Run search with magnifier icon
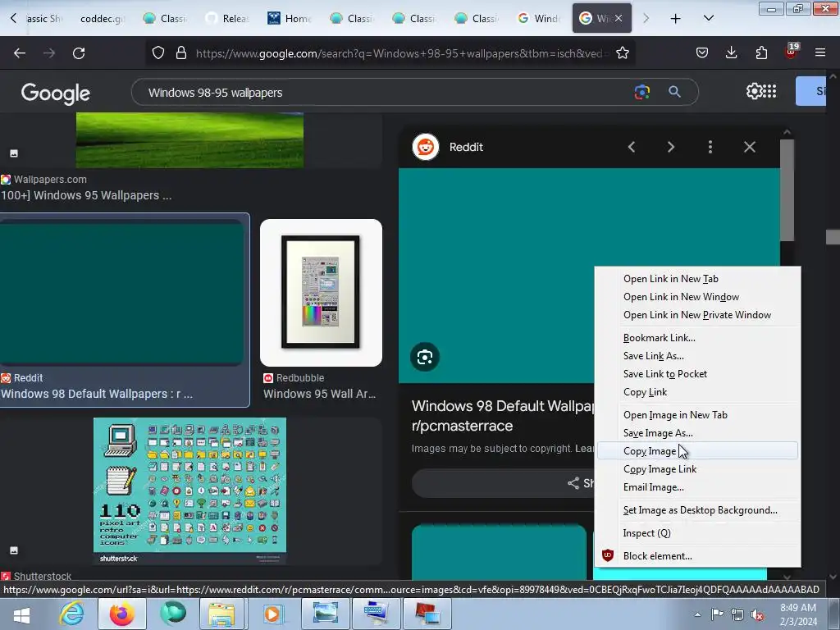The width and height of the screenshot is (840, 630). [x=674, y=92]
